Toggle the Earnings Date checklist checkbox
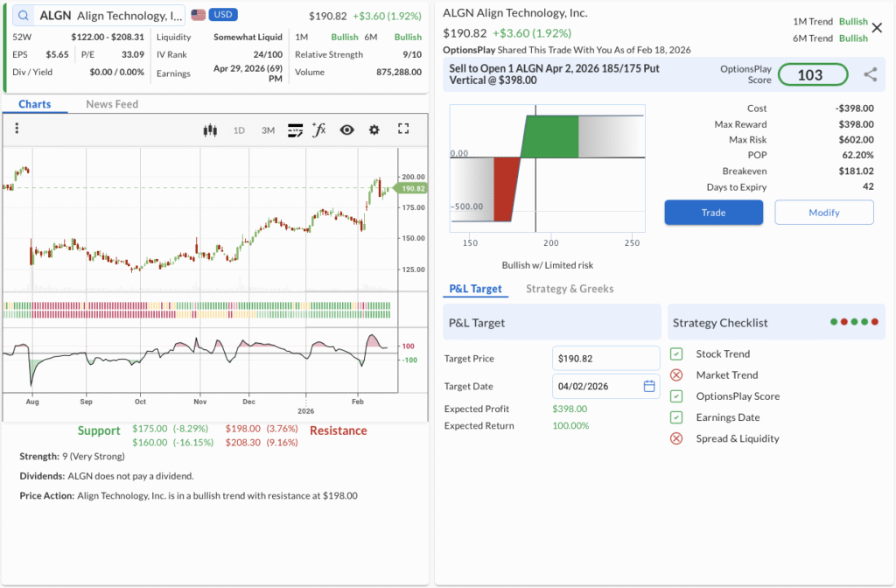The image size is (896, 588). 676,417
